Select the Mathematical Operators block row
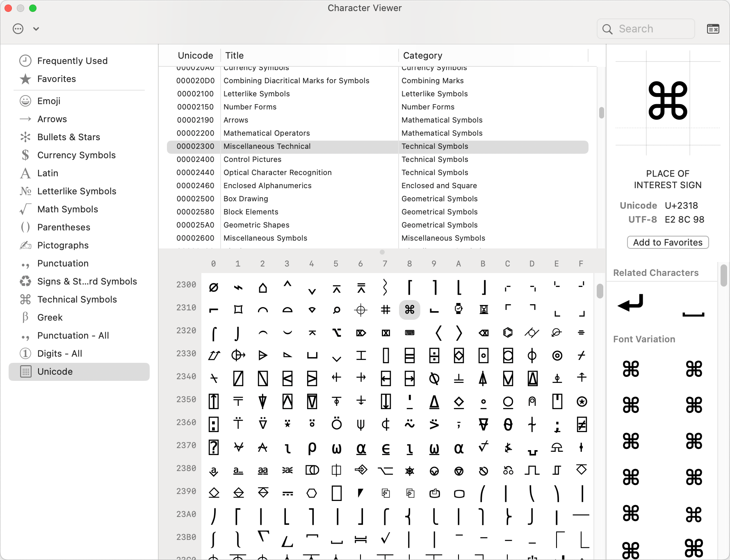The height and width of the screenshot is (560, 730). tap(377, 133)
